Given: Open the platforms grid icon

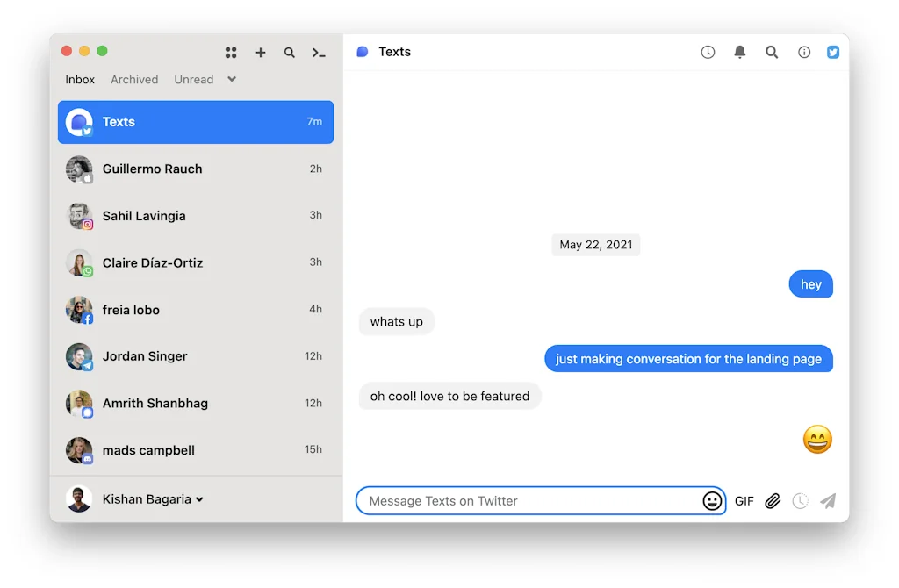Looking at the screenshot, I should 231,53.
